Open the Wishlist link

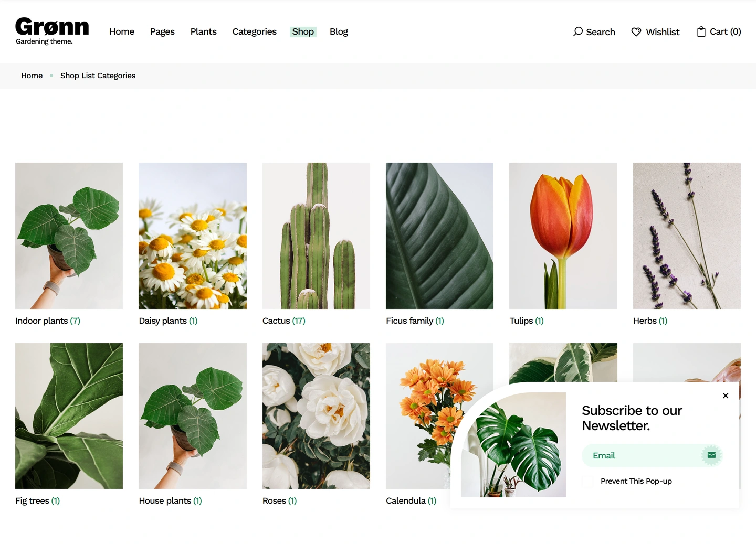[655, 32]
